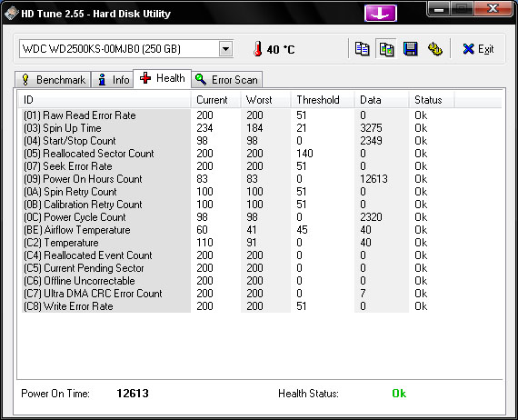Expand the drive selection dropdown arrow

coord(226,49)
